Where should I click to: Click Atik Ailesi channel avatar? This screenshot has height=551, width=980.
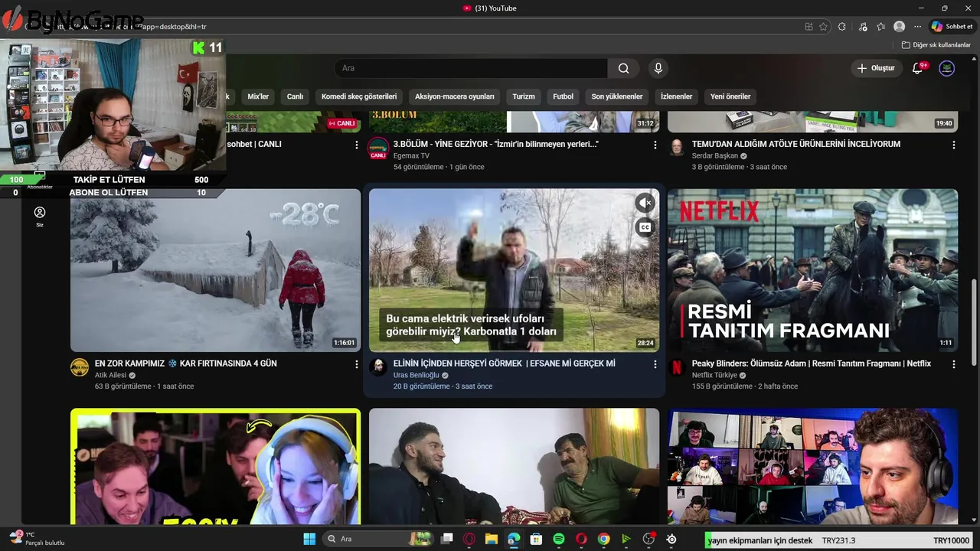click(x=80, y=367)
